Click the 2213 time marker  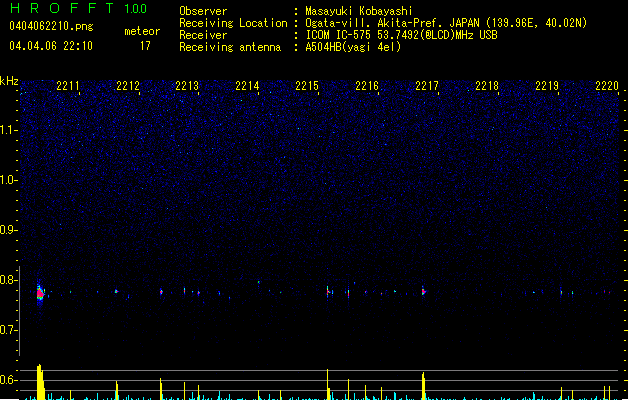187,86
